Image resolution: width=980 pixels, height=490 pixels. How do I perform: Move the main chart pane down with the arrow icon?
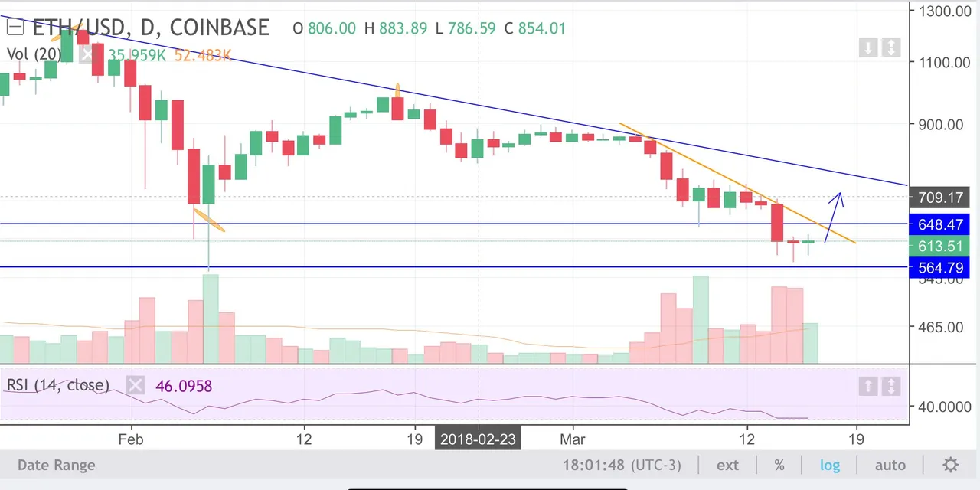(867, 47)
